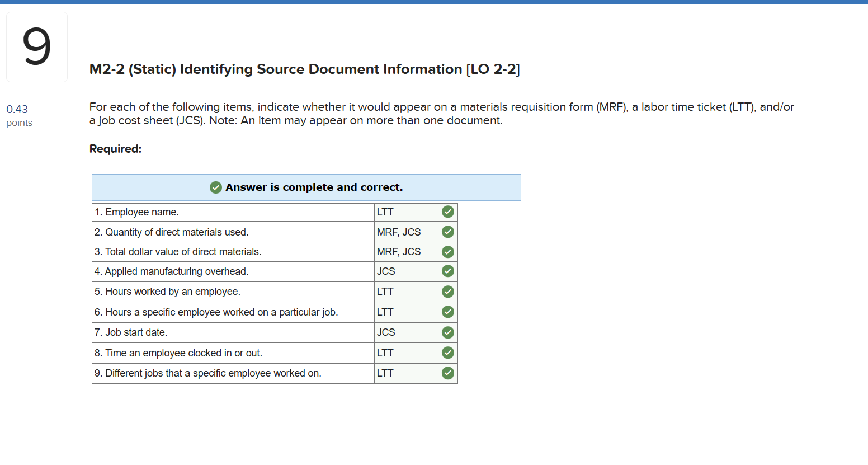868x465 pixels.
Task: Click '2. Quantity of direct materials used.' text
Action: pyautogui.click(x=171, y=232)
